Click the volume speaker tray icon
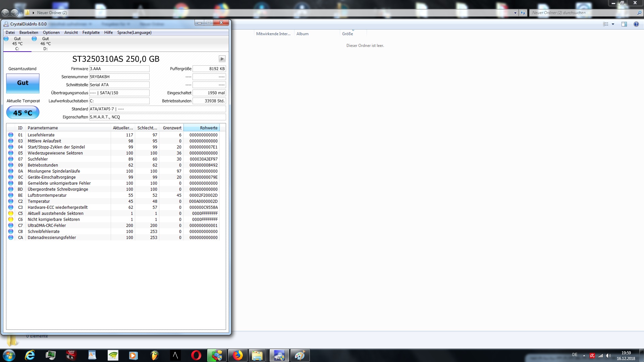 (x=608, y=356)
